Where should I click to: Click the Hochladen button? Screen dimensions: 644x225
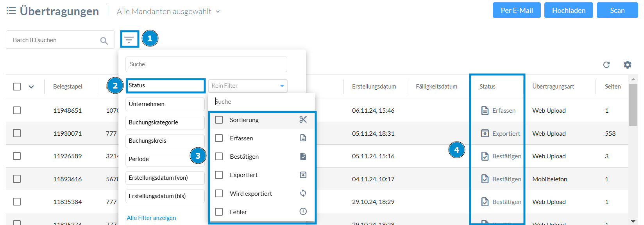tap(569, 11)
